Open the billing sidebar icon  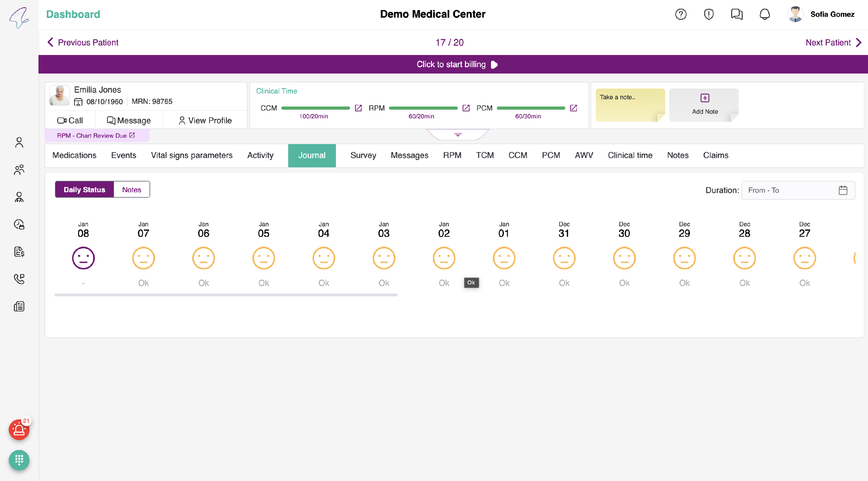click(19, 251)
